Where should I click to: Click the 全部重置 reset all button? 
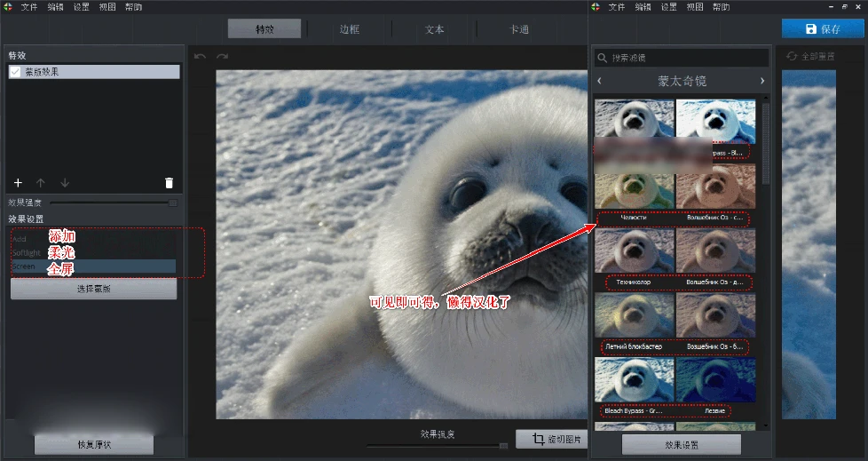[810, 57]
